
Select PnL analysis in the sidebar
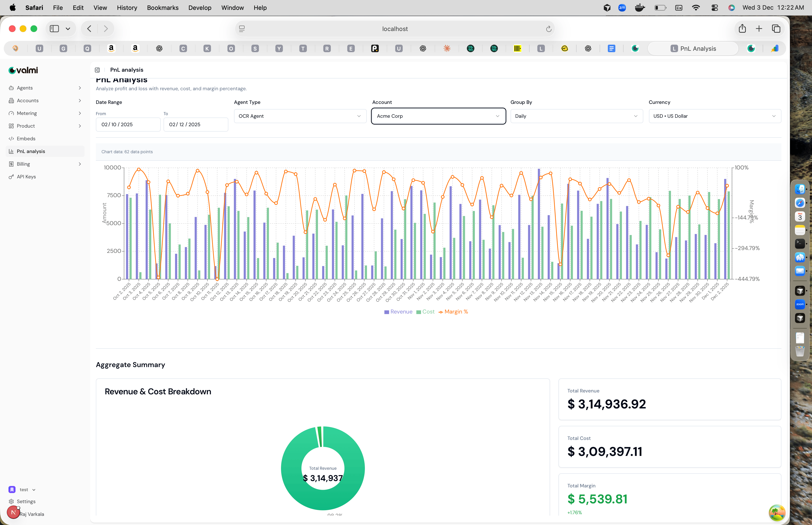tap(45, 151)
